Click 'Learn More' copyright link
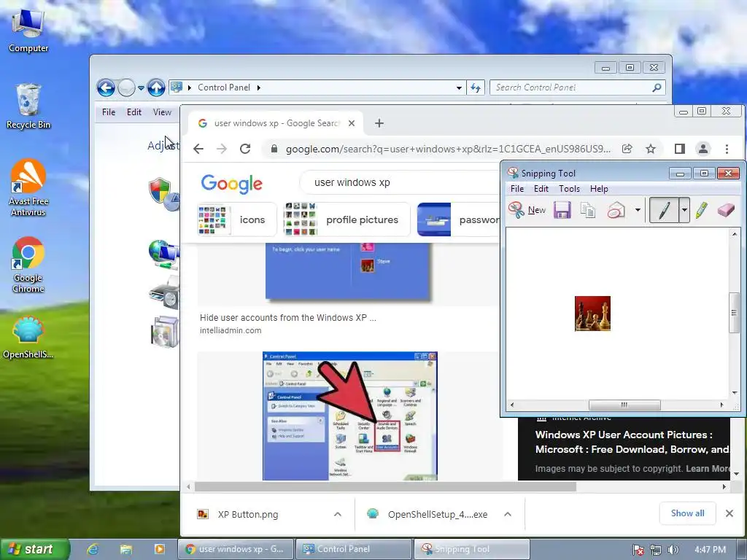The height and width of the screenshot is (560, 747). click(x=708, y=469)
